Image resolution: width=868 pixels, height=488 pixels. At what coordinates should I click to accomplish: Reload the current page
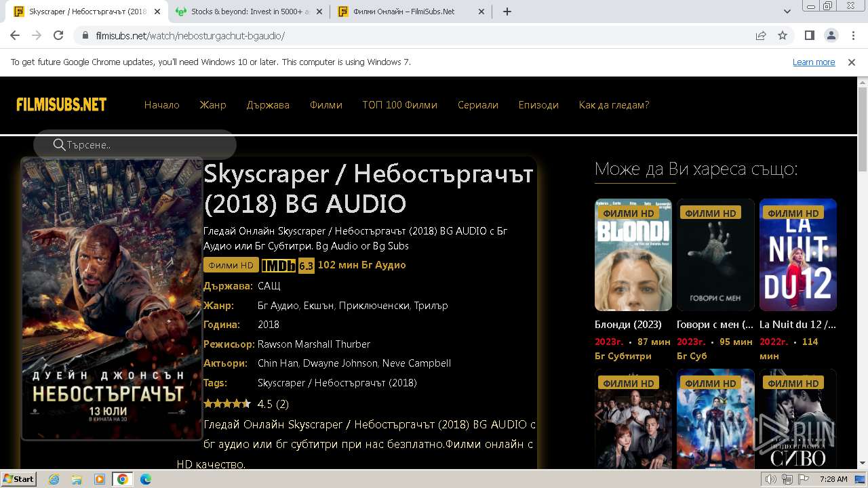pos(58,35)
